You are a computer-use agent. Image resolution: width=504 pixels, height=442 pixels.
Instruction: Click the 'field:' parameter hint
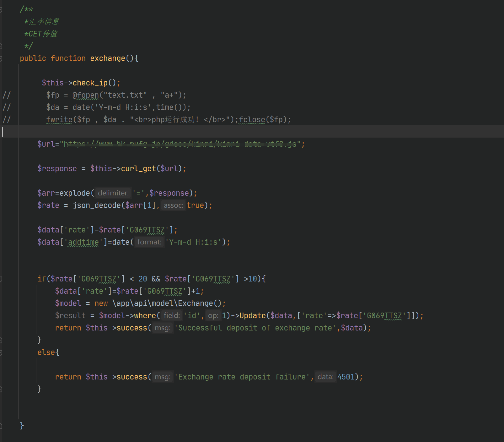(x=172, y=315)
